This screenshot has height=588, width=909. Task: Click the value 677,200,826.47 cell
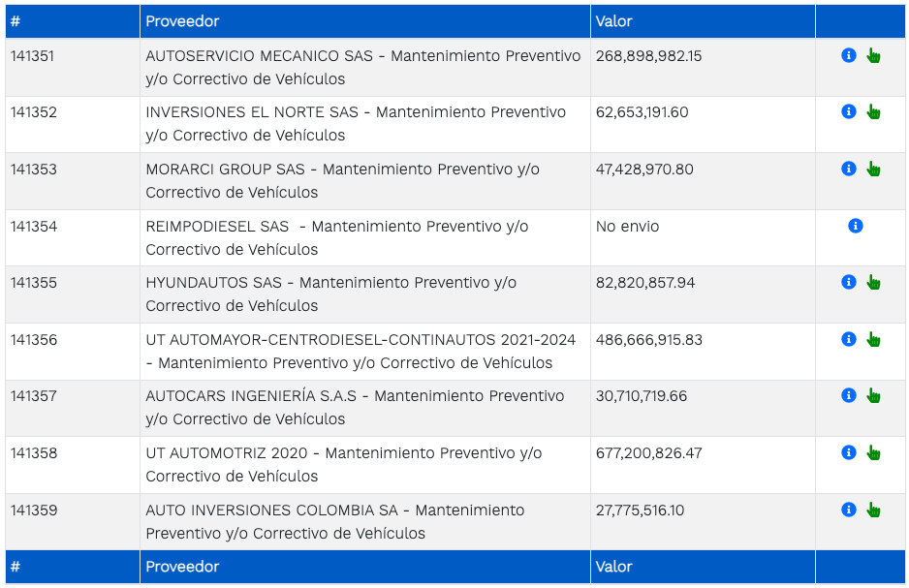649,453
